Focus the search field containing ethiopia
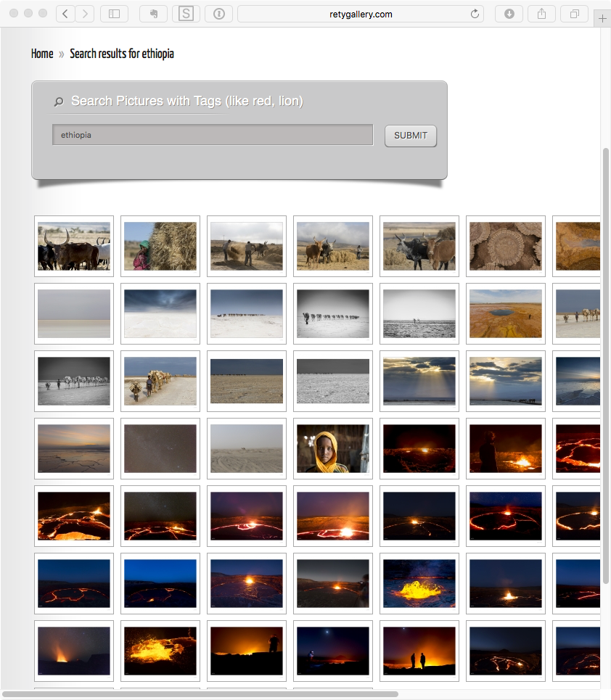The width and height of the screenshot is (611, 700). click(x=213, y=135)
